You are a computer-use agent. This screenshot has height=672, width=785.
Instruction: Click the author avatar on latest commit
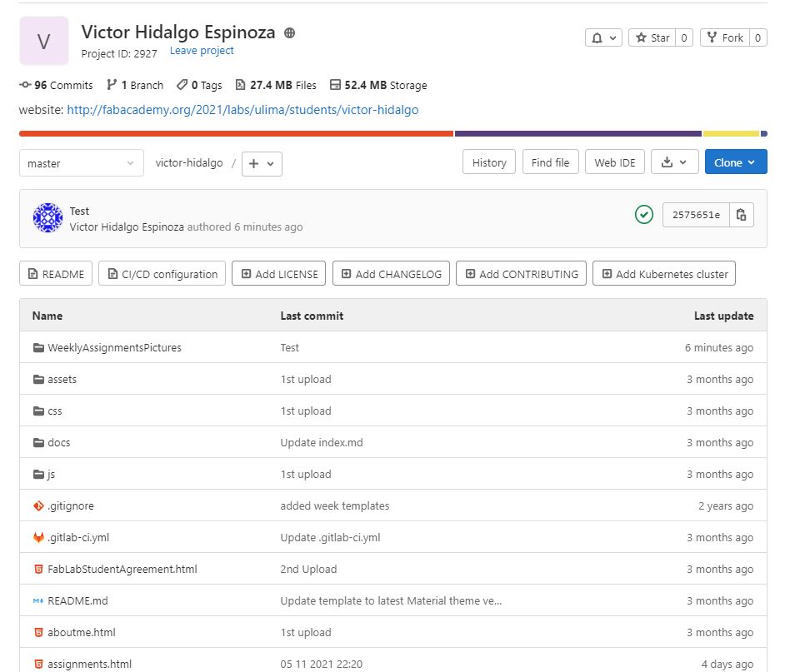(x=47, y=217)
